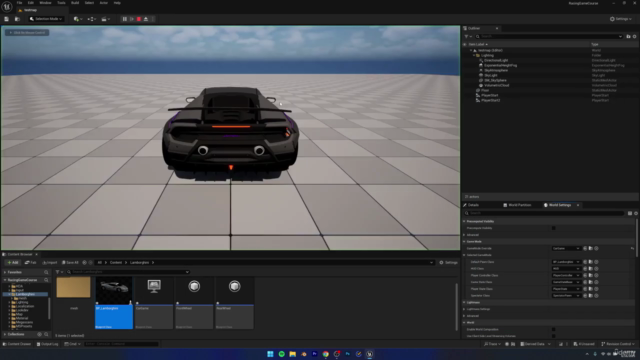Close the World Settings tab
Screen dimensions: 640x360
pos(578,205)
